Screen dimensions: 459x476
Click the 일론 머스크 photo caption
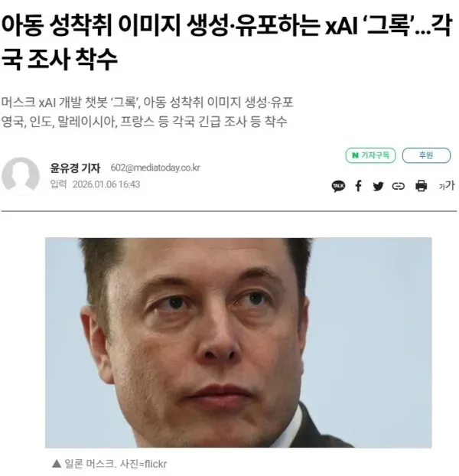point(90,464)
